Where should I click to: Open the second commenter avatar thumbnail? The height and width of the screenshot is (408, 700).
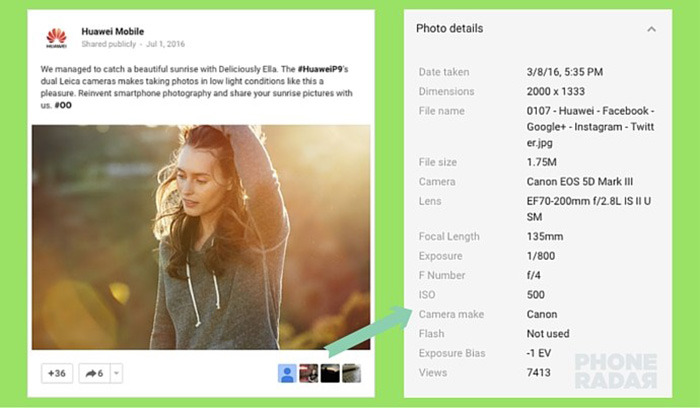click(308, 373)
